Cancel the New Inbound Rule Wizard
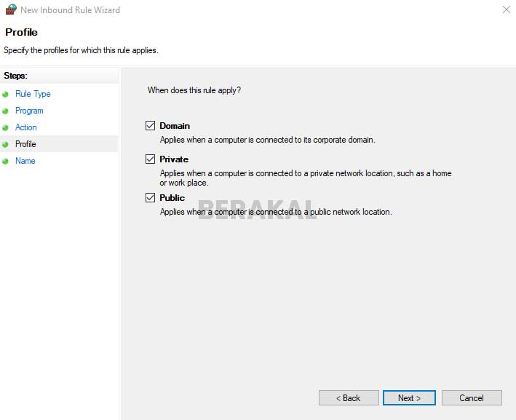This screenshot has height=420, width=516. click(x=472, y=398)
